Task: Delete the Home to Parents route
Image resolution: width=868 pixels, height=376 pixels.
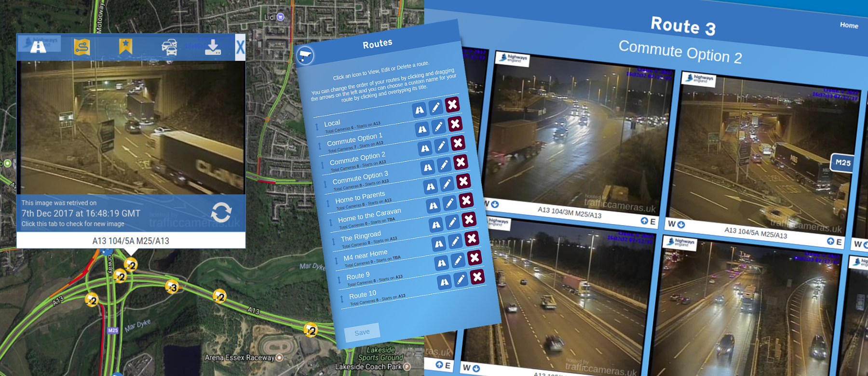Action: pos(463,181)
